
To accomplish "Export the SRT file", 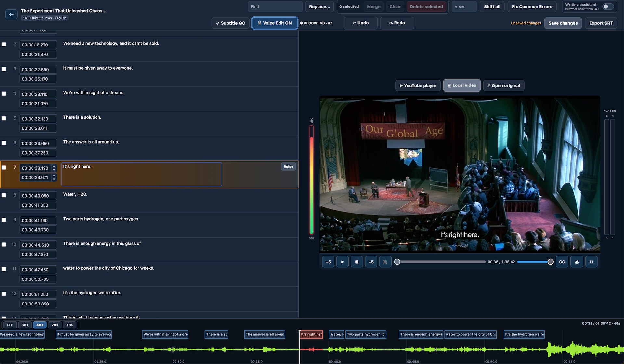I will [601, 23].
